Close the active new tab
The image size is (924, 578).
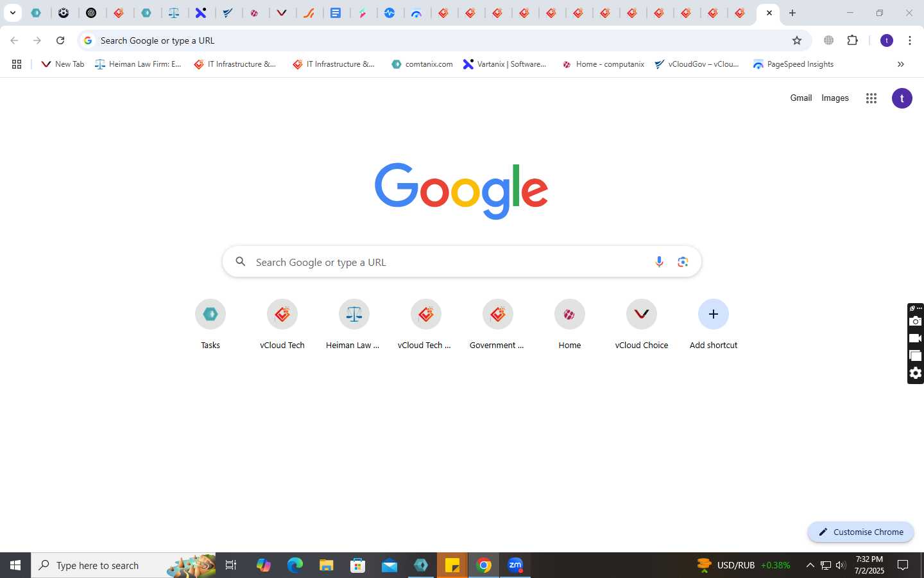coord(769,13)
